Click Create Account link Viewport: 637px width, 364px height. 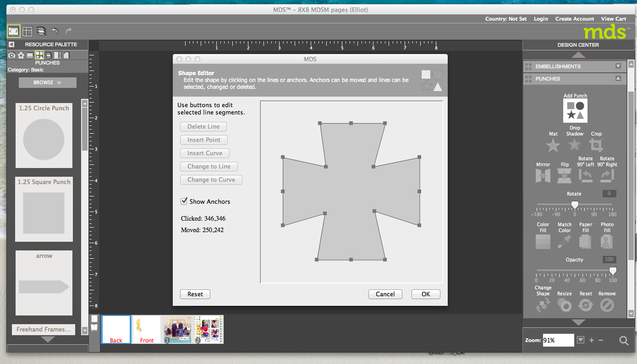575,19
